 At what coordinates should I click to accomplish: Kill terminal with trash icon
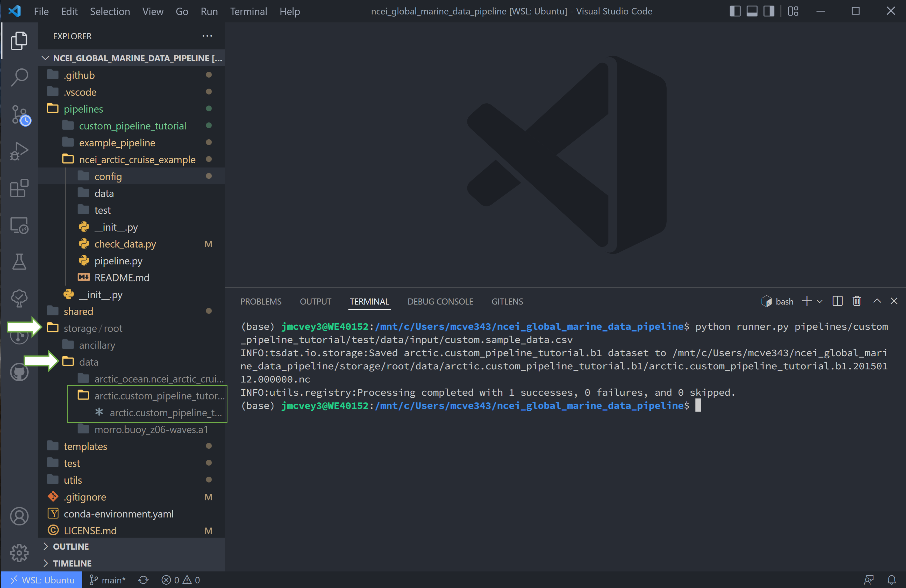click(x=857, y=301)
